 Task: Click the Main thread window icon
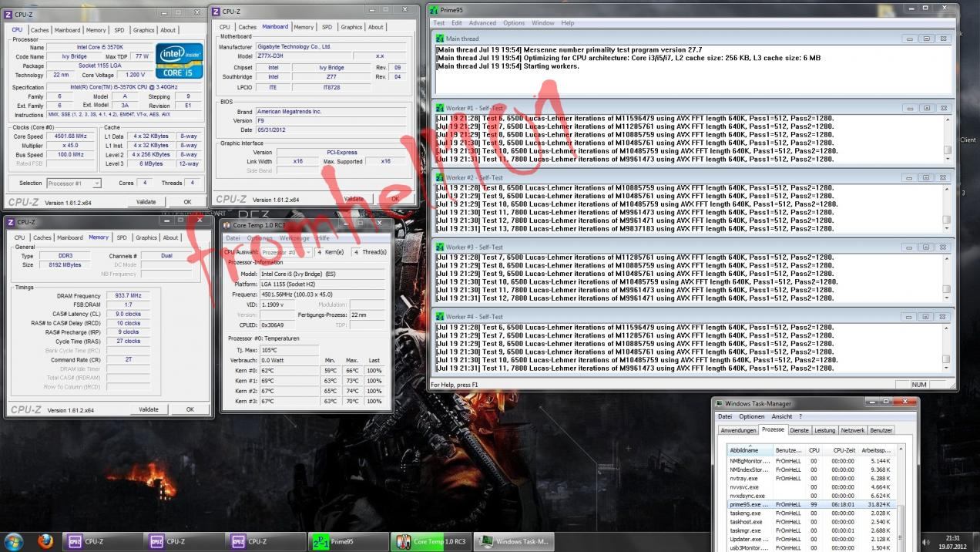pyautogui.click(x=440, y=39)
